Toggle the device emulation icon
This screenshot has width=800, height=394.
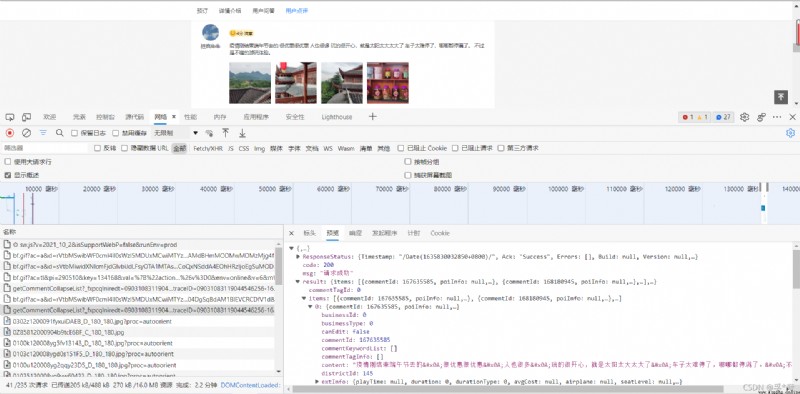[27, 117]
